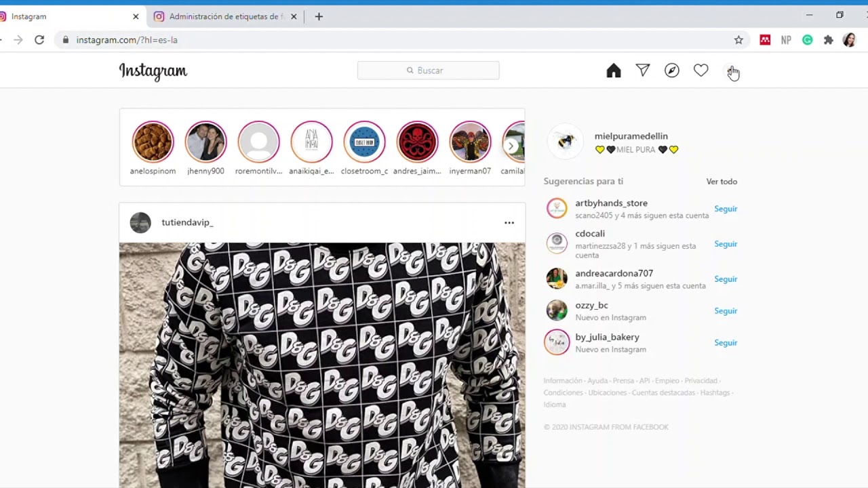View anelospinom's story
Image resolution: width=868 pixels, height=488 pixels.
[x=153, y=142]
